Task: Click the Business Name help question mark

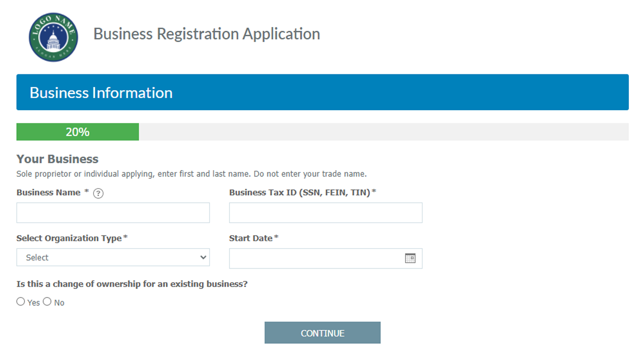Action: click(x=98, y=194)
